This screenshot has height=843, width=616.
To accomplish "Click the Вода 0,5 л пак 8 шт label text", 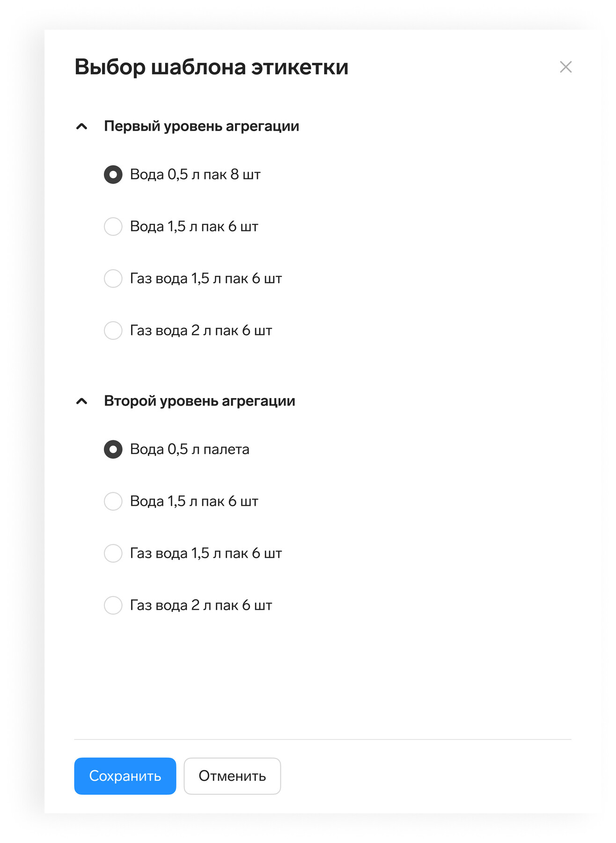I will pos(195,175).
